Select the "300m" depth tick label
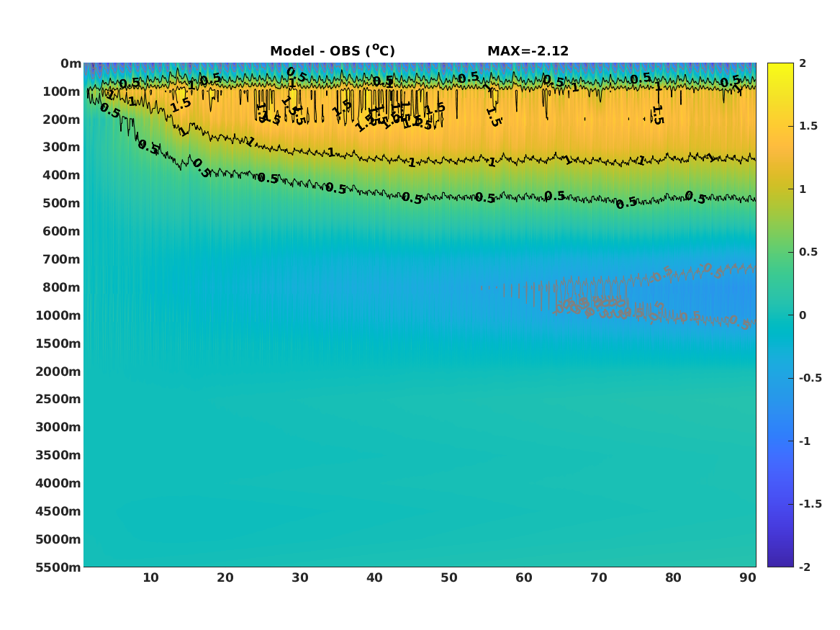The image size is (840, 630). [x=62, y=148]
